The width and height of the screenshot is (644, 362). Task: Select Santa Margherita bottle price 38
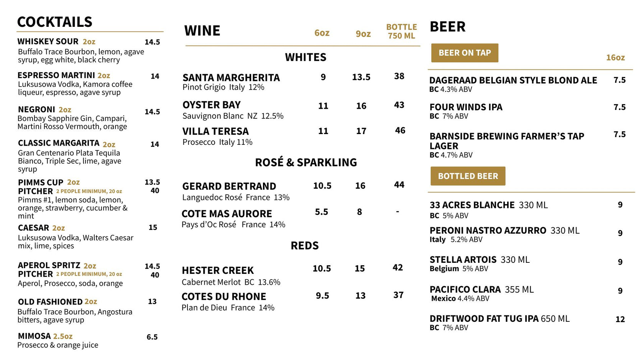coord(399,76)
